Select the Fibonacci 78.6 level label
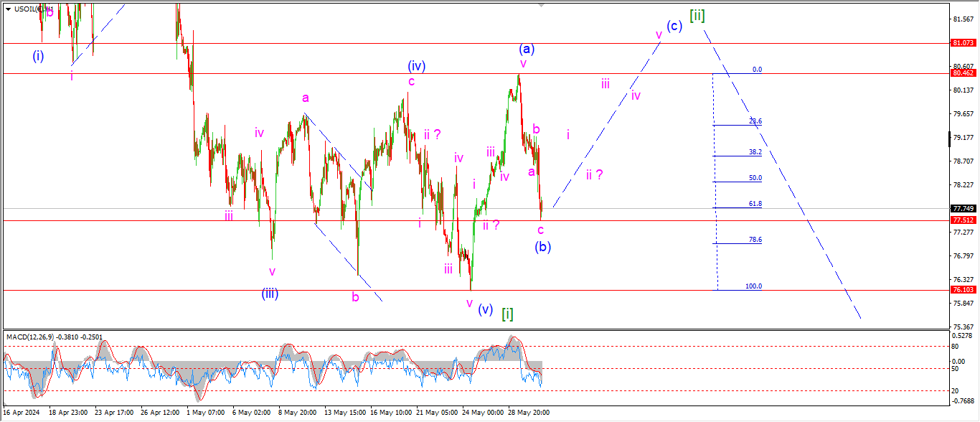Image resolution: width=980 pixels, height=422 pixels. click(755, 240)
